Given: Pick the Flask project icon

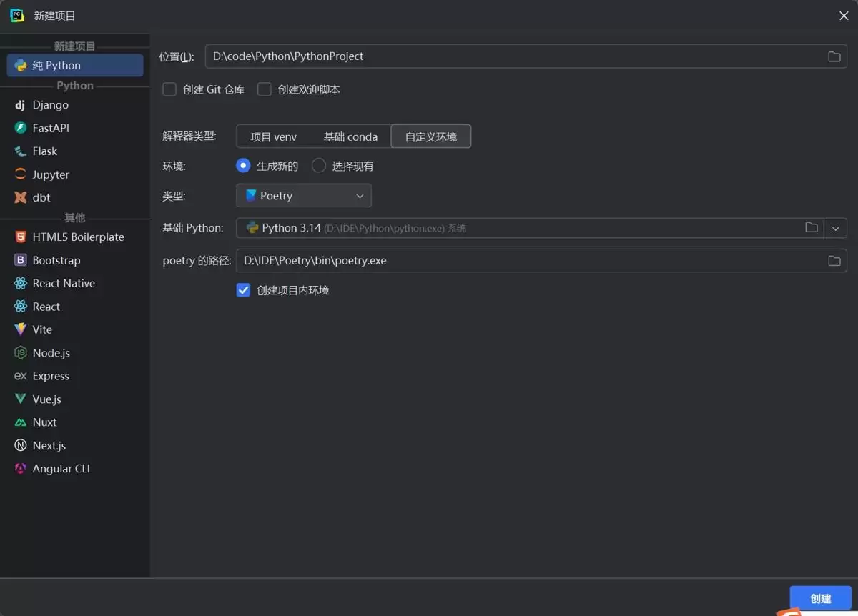Looking at the screenshot, I should [x=20, y=151].
